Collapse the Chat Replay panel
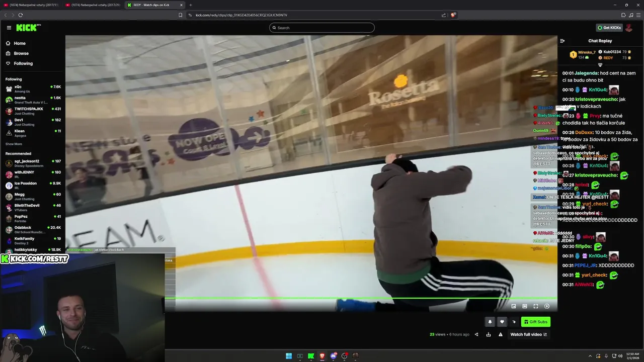The image size is (644, 362). (562, 41)
